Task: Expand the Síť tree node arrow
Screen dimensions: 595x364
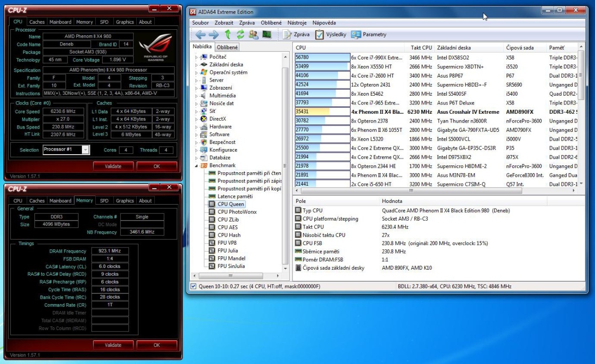Action: [196, 111]
